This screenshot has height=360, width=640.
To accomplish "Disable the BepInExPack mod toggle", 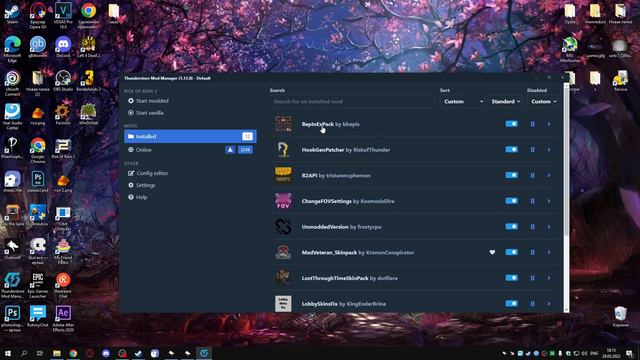I will coord(511,124).
